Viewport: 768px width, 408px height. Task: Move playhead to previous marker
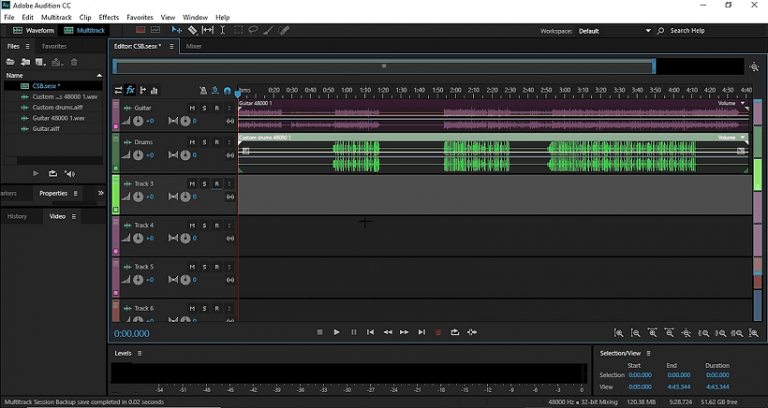(x=370, y=332)
